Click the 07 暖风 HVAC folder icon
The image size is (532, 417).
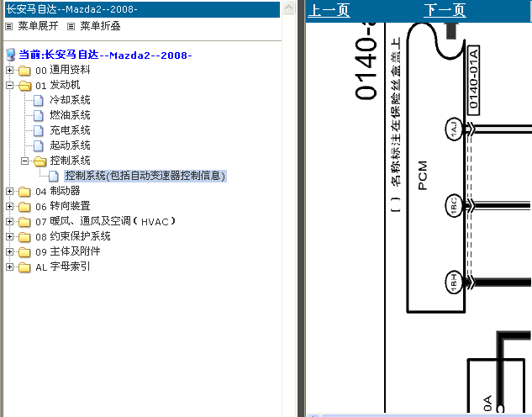(x=24, y=222)
